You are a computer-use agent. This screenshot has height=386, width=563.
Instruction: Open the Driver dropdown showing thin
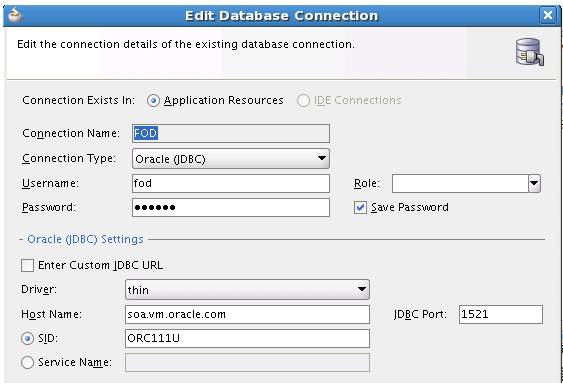tap(247, 290)
